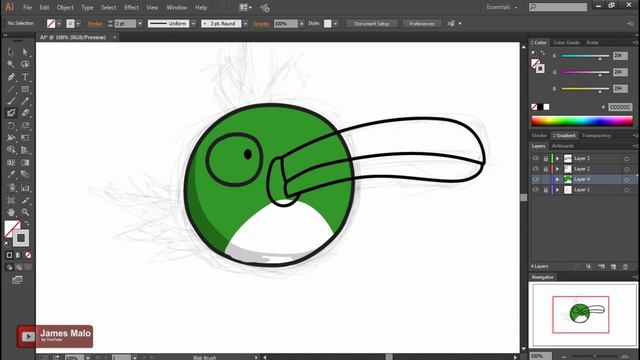The width and height of the screenshot is (640, 360).
Task: Click the toolbox Fill swatch
Action: [12, 229]
